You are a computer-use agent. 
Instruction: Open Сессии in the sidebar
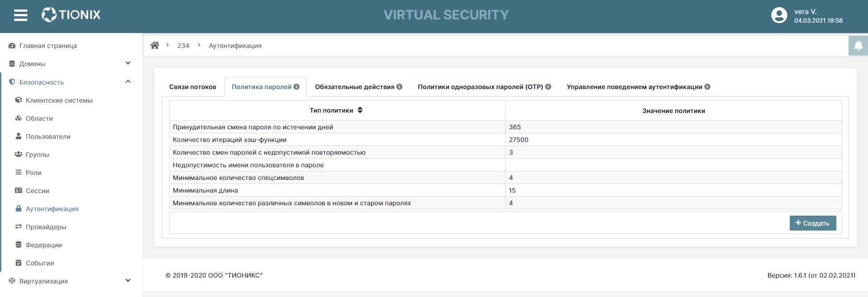pyautogui.click(x=38, y=191)
